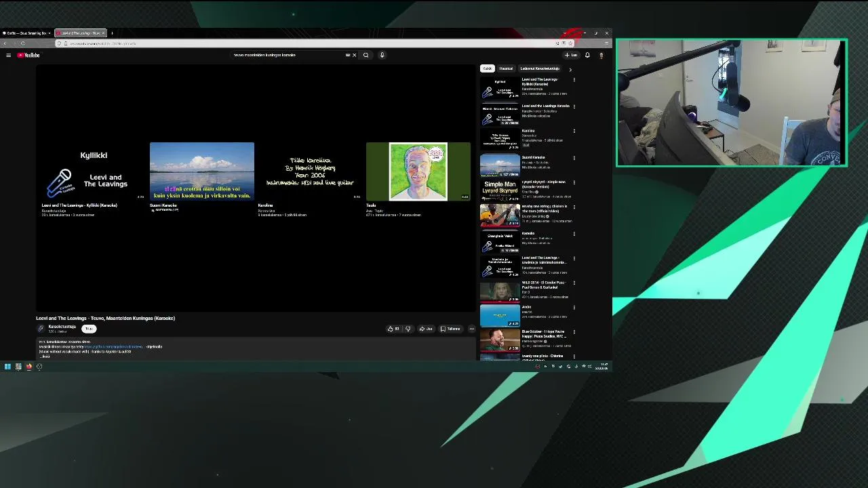The image size is (868, 488).
Task: Expand the description with the lisää link
Action: click(x=45, y=357)
